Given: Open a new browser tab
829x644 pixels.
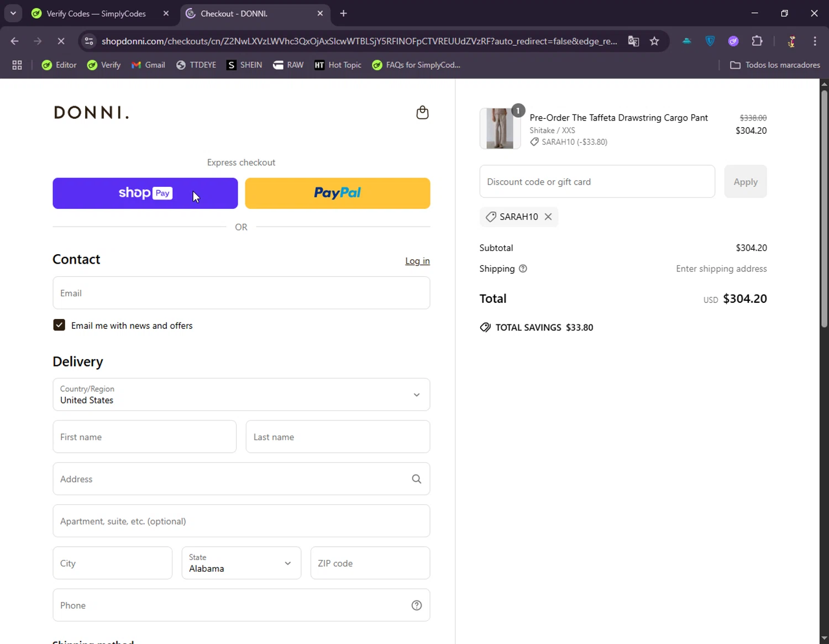Looking at the screenshot, I should pos(344,13).
